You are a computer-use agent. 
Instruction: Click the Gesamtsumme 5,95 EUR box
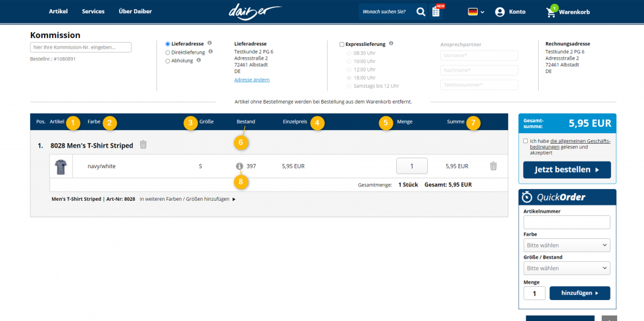click(x=566, y=123)
